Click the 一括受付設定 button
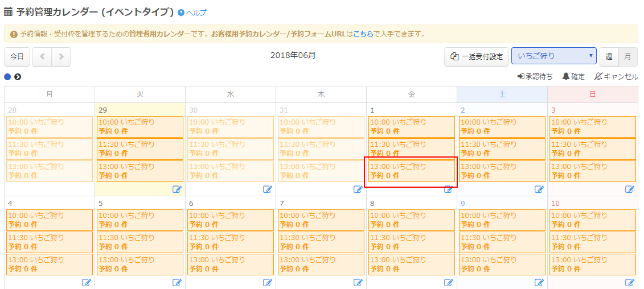The height and width of the screenshot is (289, 644). [476, 57]
